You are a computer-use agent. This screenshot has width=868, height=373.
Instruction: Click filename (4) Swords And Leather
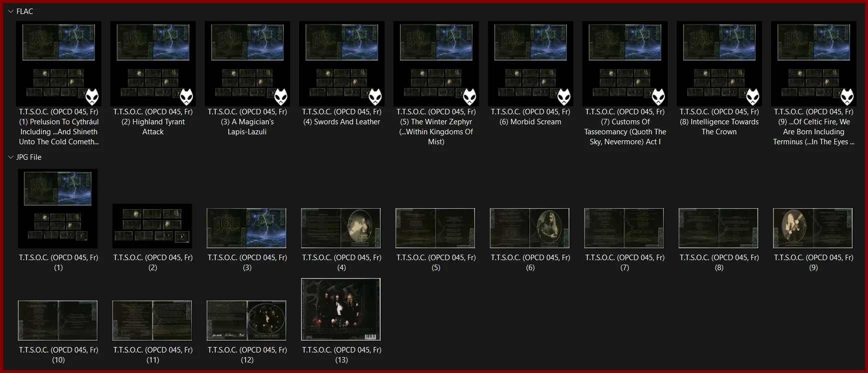342,117
